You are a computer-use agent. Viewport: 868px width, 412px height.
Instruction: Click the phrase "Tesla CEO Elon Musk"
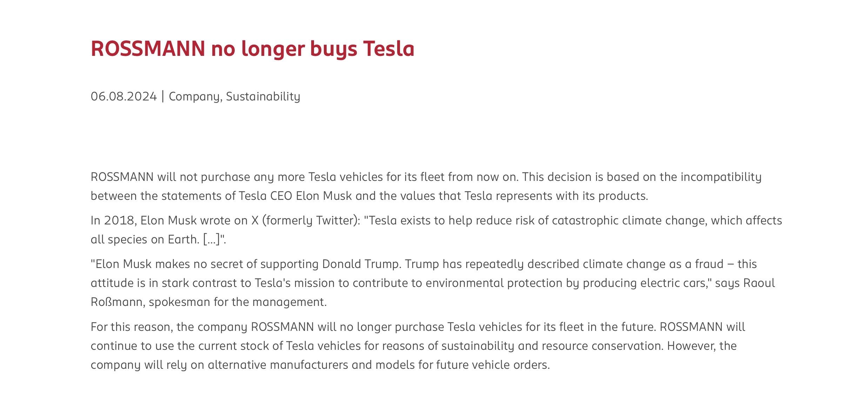coord(295,196)
